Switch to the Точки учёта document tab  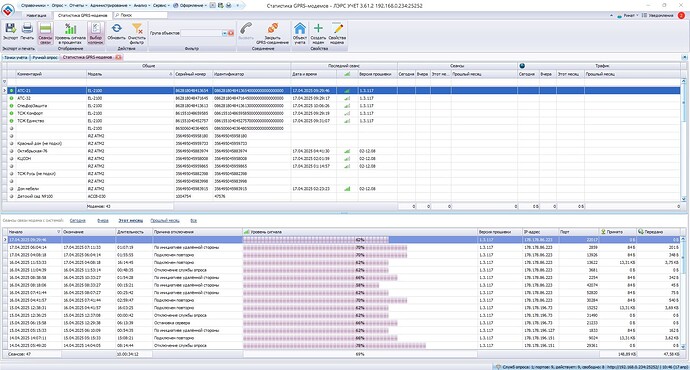[x=16, y=58]
